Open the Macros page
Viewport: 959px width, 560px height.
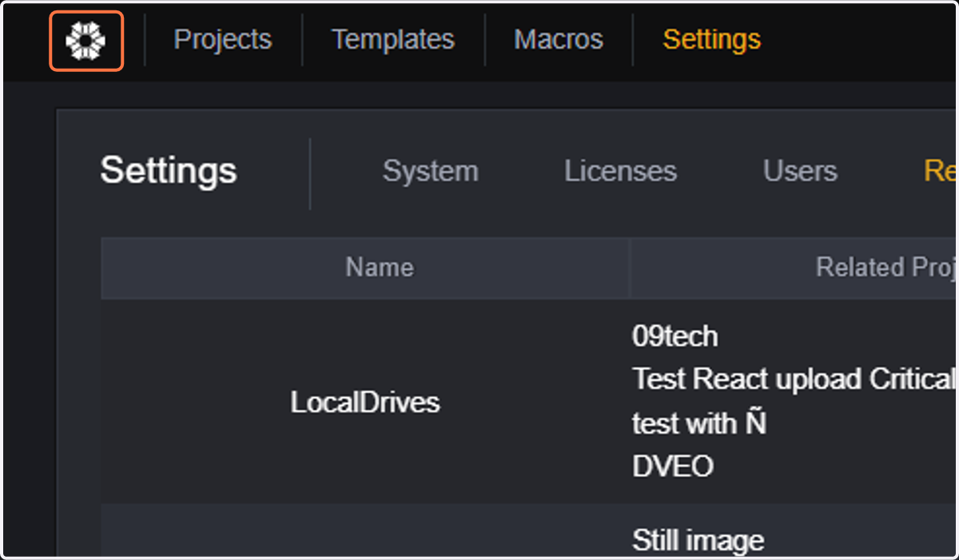(x=559, y=39)
